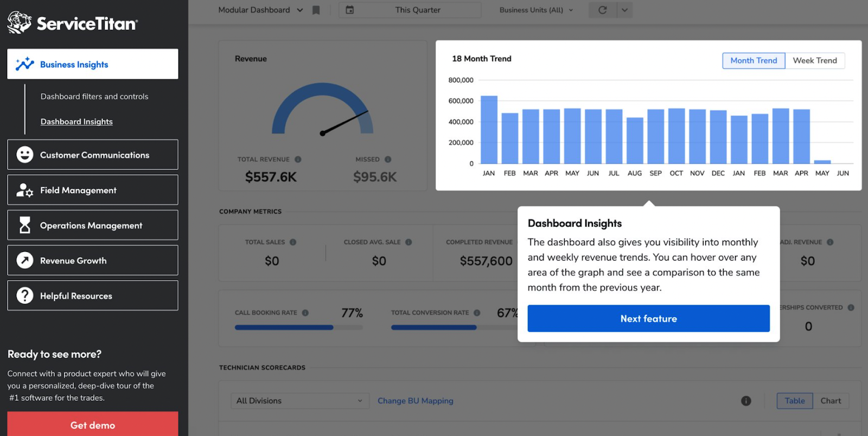Click the $557,600 completed revenue value
The image size is (868, 436).
(x=486, y=261)
